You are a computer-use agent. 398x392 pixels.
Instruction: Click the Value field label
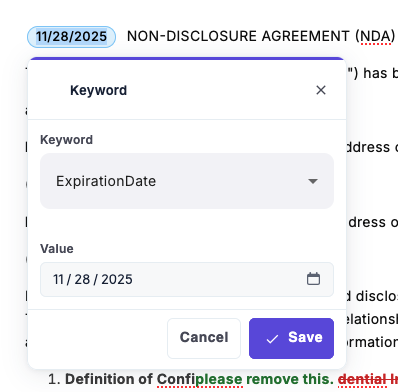pyautogui.click(x=57, y=249)
